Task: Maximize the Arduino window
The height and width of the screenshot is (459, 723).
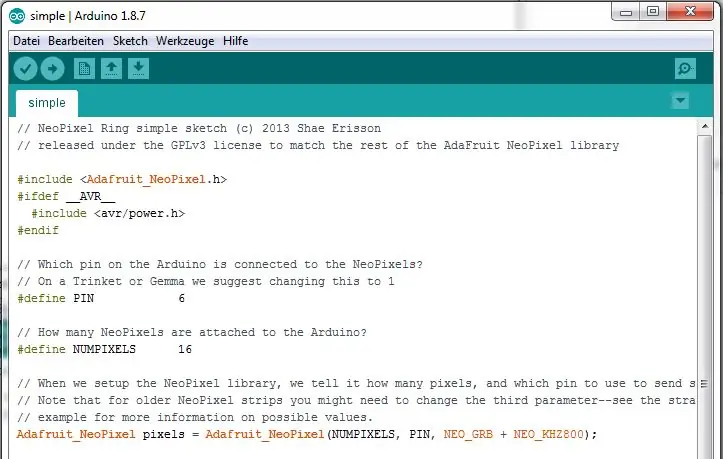Action: (x=653, y=12)
